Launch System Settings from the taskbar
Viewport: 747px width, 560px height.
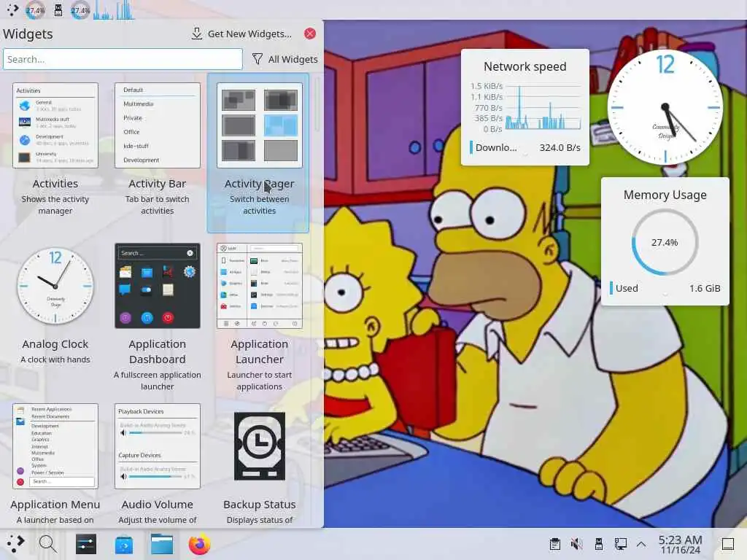click(86, 544)
